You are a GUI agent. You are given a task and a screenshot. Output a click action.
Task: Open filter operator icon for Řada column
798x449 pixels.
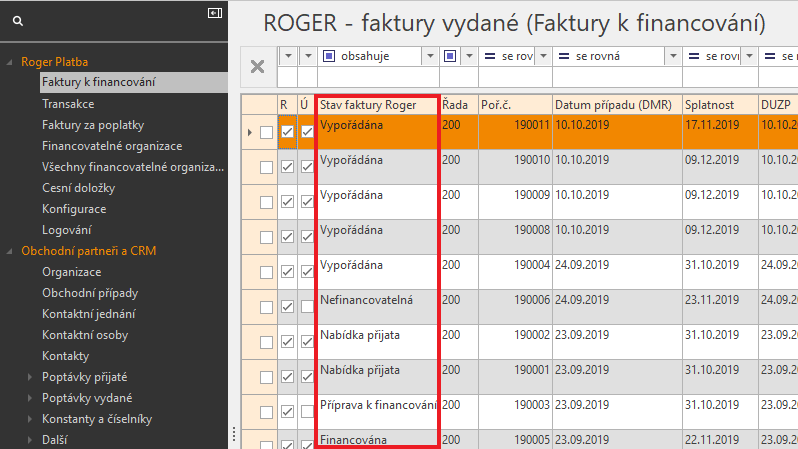450,56
